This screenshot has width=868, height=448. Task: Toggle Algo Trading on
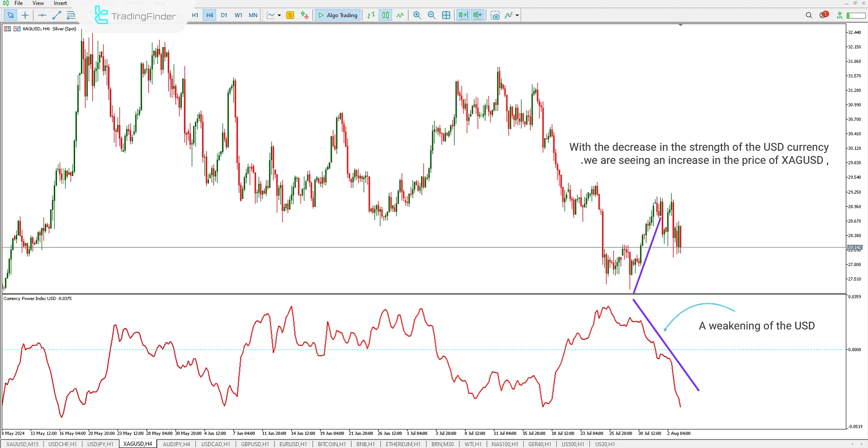click(337, 15)
